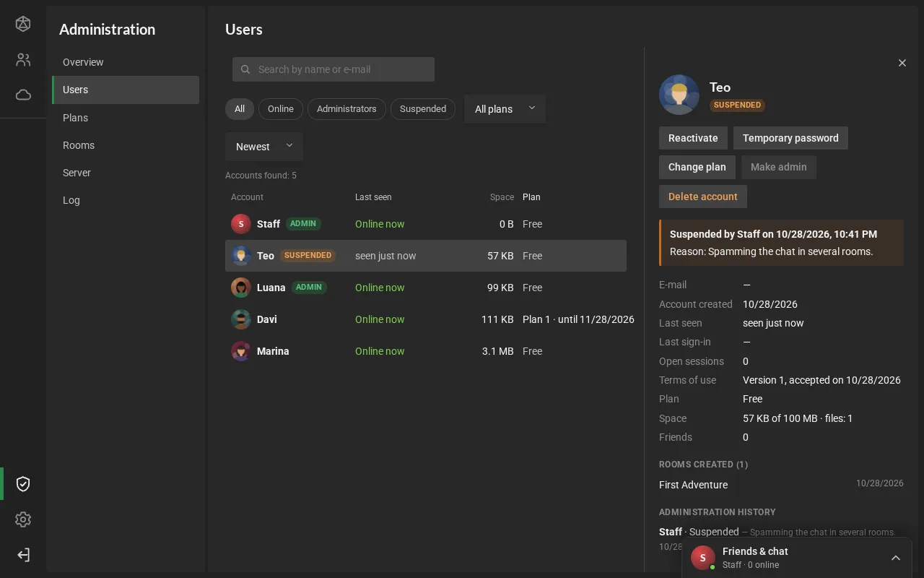This screenshot has height=578, width=924.
Task: Click the Delete account button
Action: tap(703, 197)
